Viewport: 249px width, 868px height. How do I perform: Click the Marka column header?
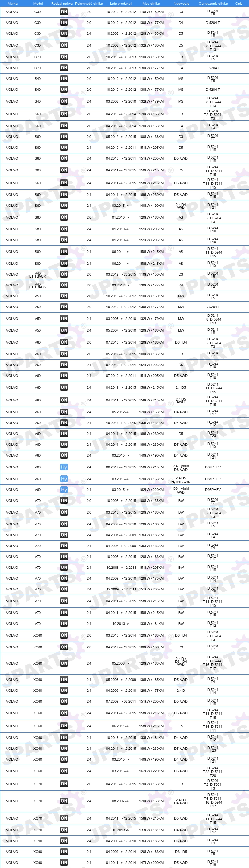[12, 4]
